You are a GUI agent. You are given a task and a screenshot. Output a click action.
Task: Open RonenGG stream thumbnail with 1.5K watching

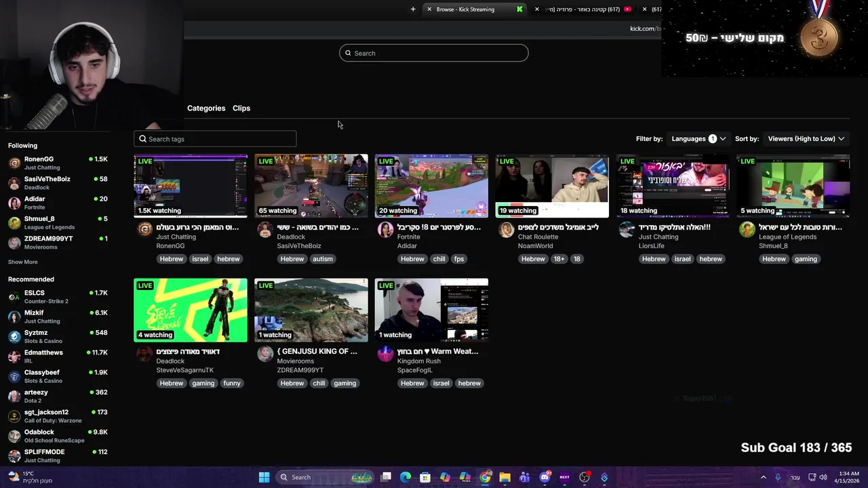point(191,186)
